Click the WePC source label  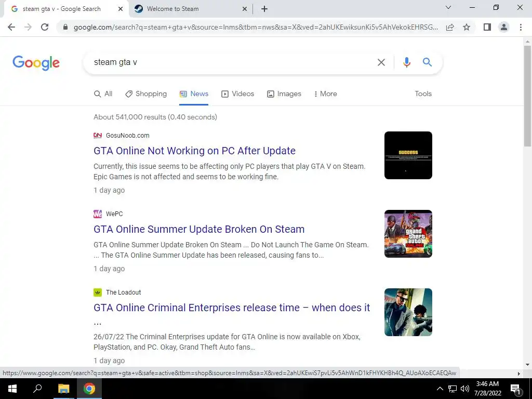coord(114,214)
